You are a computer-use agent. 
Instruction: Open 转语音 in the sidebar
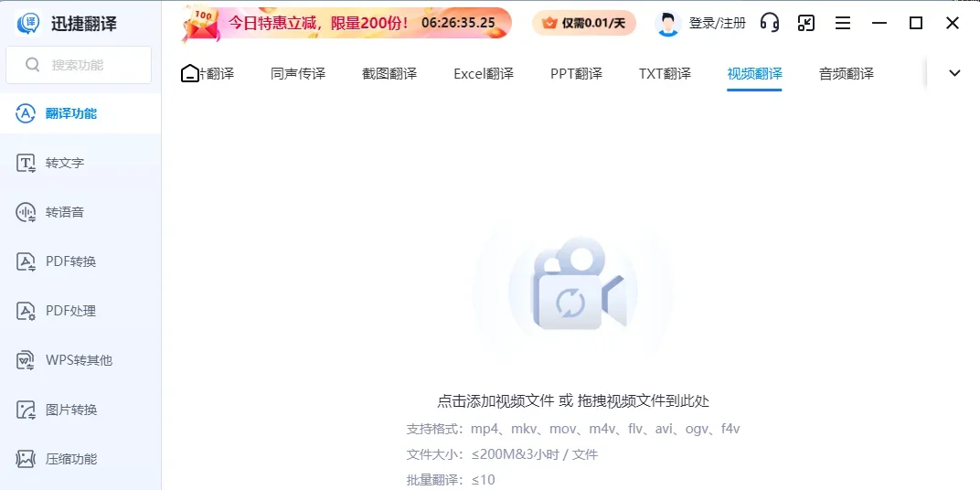[x=80, y=212]
